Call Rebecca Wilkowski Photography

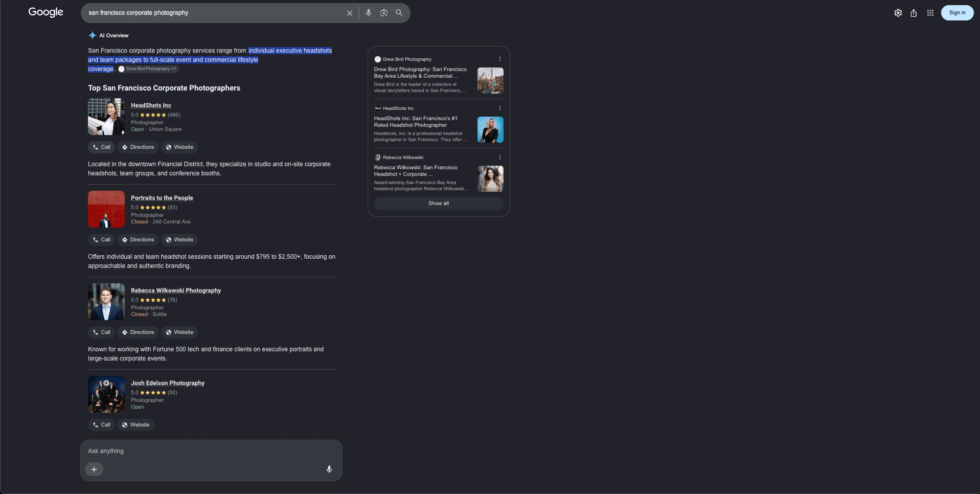[101, 332]
